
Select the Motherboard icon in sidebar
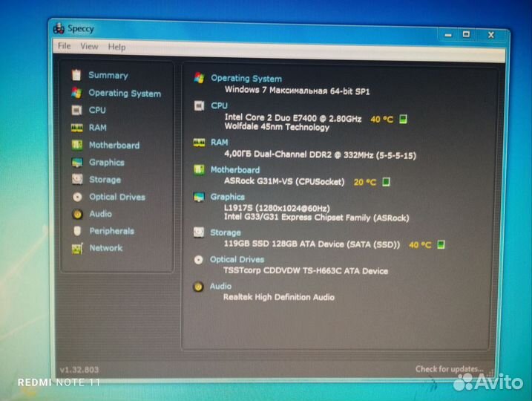pos(76,146)
